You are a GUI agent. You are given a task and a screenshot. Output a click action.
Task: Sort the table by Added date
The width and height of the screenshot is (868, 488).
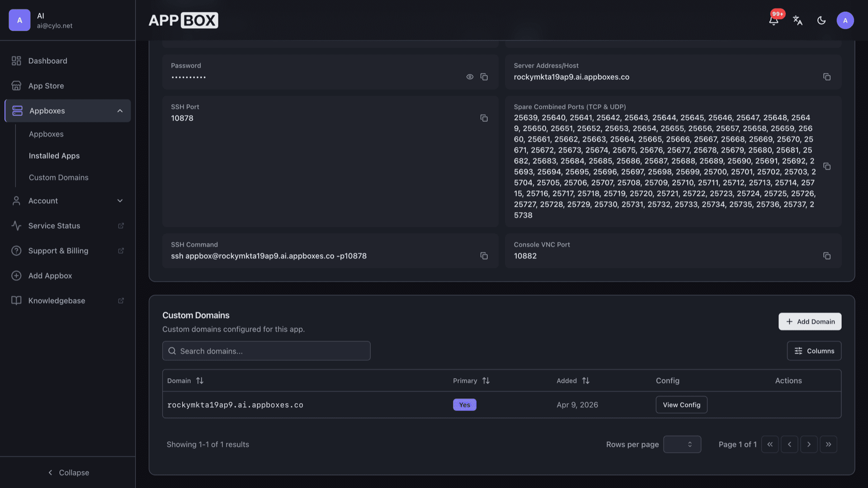click(573, 381)
